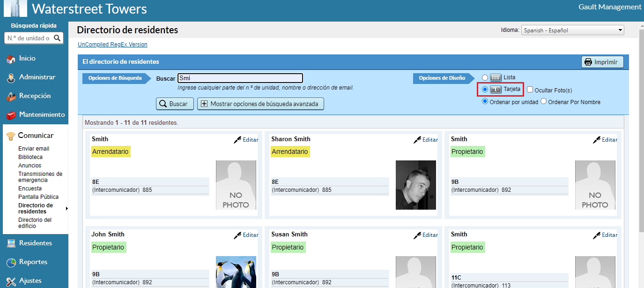644x288 pixels.
Task: Click the pen icon on Susan Smith's card
Action: point(417,235)
